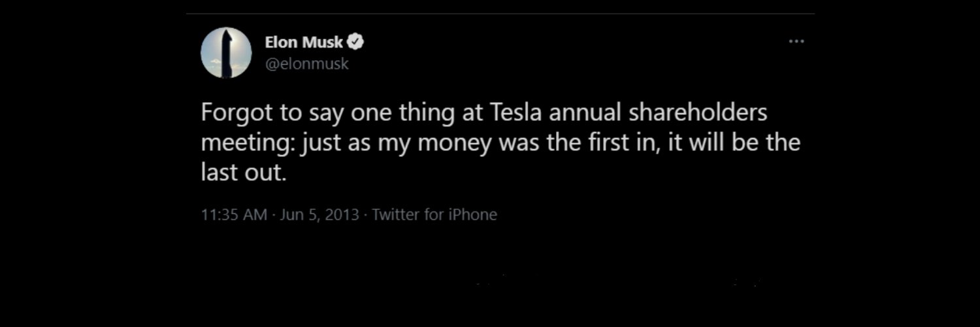The height and width of the screenshot is (327, 980).
Task: Click the blue verified checkmark badge
Action: click(355, 43)
